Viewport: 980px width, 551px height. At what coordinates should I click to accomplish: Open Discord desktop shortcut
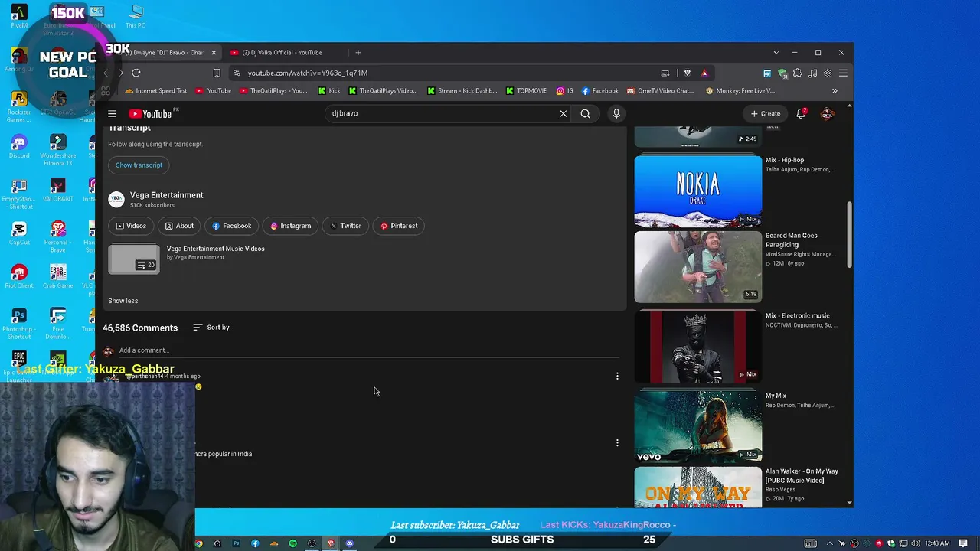[19, 146]
